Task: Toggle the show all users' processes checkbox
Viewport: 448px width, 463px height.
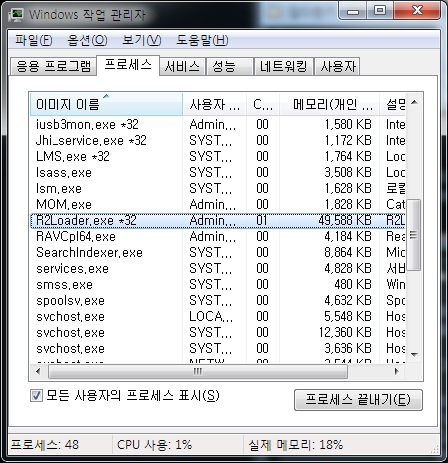Action: tap(36, 396)
